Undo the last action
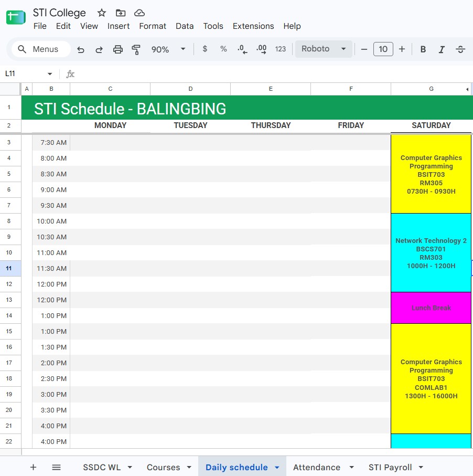This screenshot has height=476, width=473. click(81, 49)
